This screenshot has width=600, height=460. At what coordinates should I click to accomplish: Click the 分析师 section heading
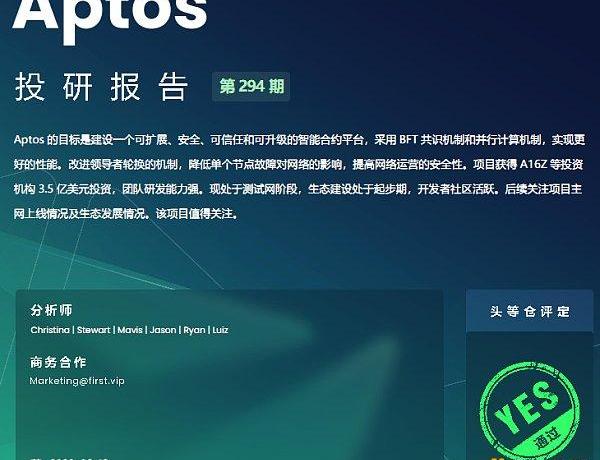(51, 310)
